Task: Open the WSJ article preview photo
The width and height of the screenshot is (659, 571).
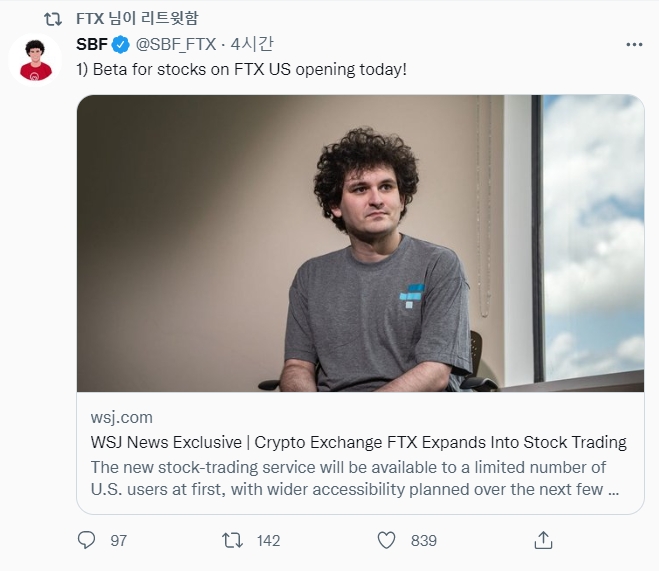Action: [x=360, y=243]
